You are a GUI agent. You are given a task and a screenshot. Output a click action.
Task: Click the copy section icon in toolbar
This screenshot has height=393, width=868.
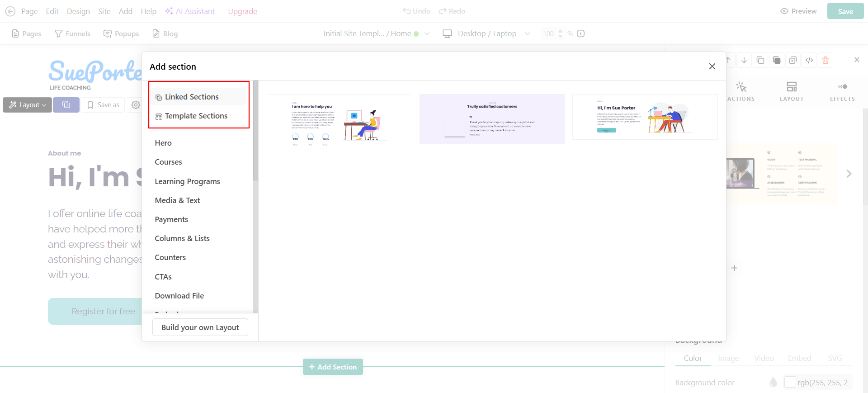(760, 60)
